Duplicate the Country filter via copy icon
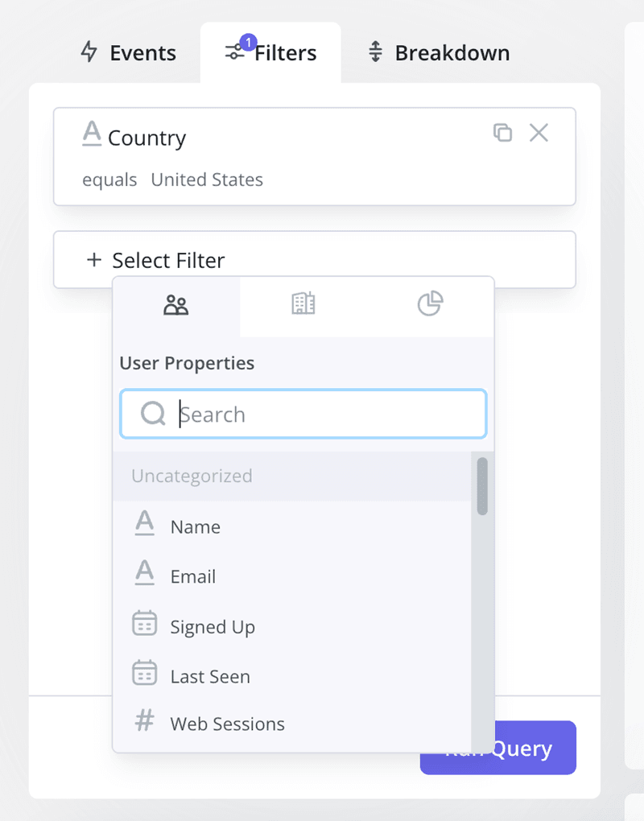The height and width of the screenshot is (821, 644). tap(502, 134)
